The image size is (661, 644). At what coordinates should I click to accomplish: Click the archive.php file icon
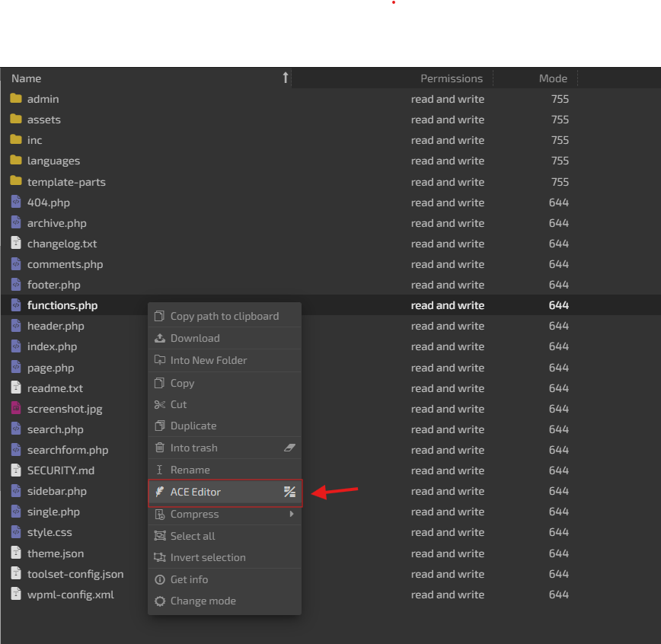[x=16, y=222]
